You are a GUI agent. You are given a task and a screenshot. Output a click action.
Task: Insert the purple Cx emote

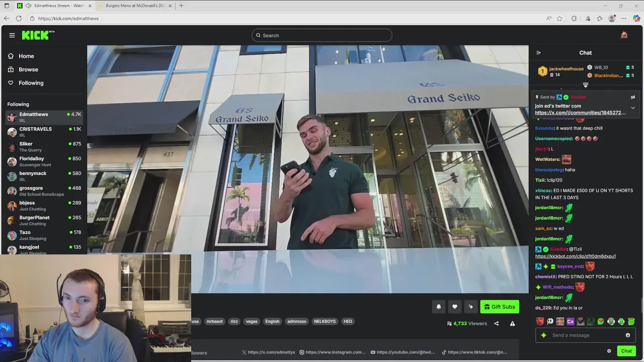(571, 322)
